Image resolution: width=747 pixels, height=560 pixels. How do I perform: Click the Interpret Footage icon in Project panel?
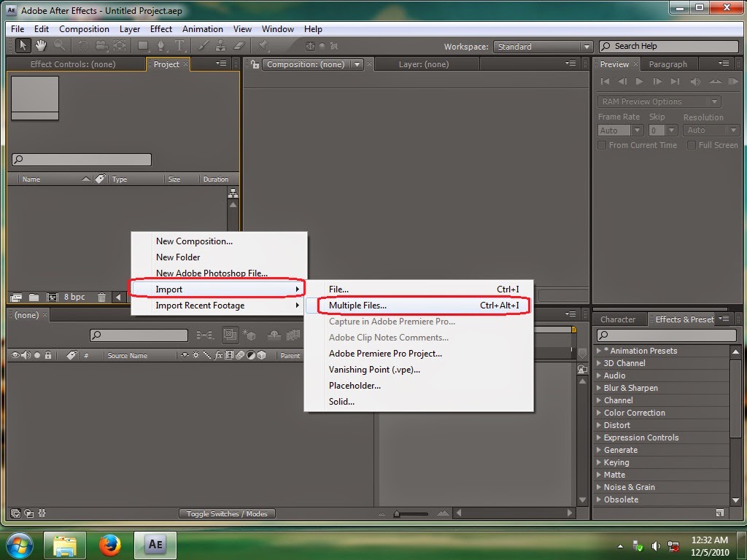(16, 297)
